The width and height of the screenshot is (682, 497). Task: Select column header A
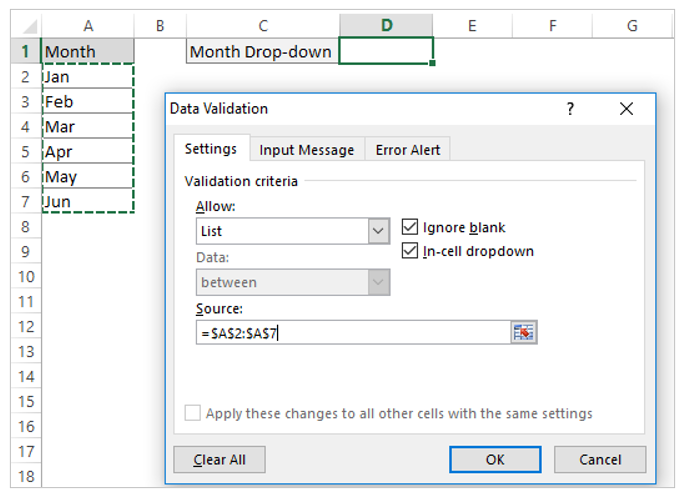pyautogui.click(x=88, y=26)
